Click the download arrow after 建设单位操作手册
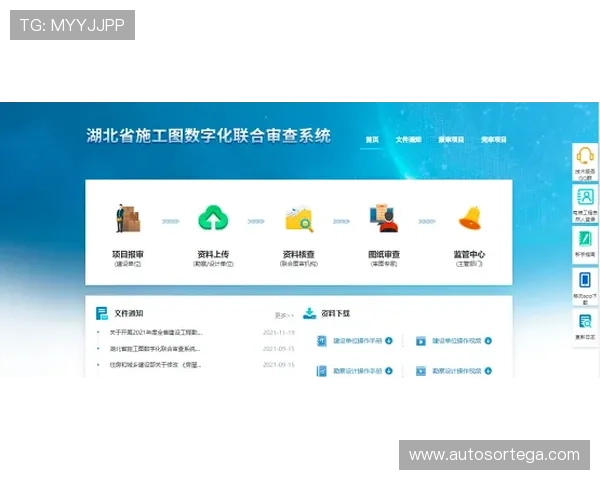Screen dimensions: 600x480 pos(389,341)
